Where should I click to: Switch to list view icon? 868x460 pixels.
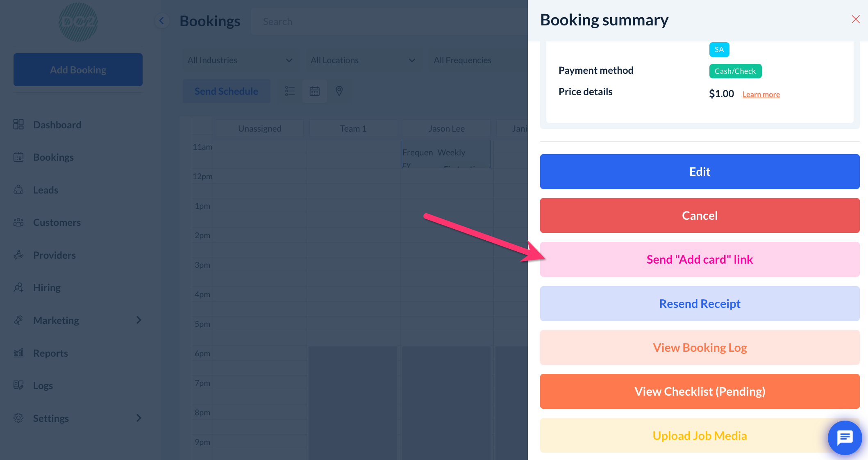[x=290, y=91]
